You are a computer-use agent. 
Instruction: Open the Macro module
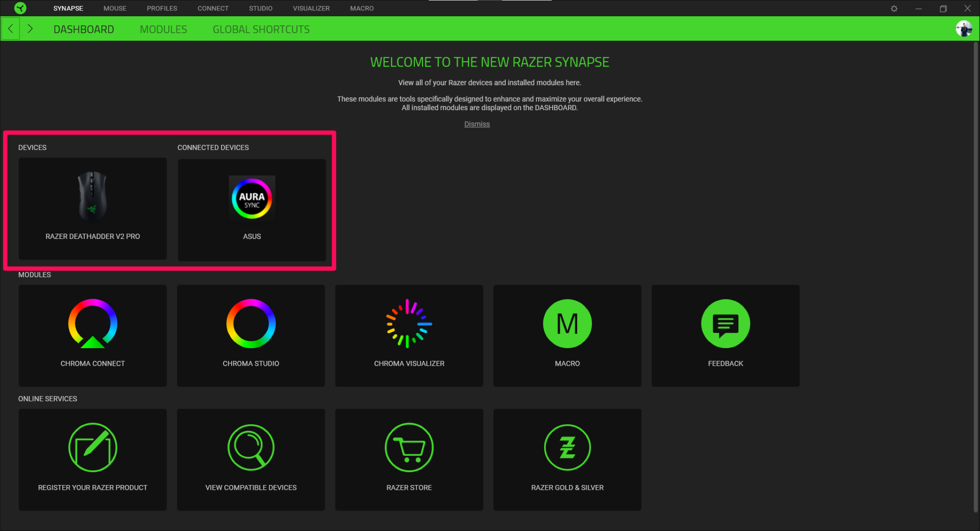coord(567,335)
